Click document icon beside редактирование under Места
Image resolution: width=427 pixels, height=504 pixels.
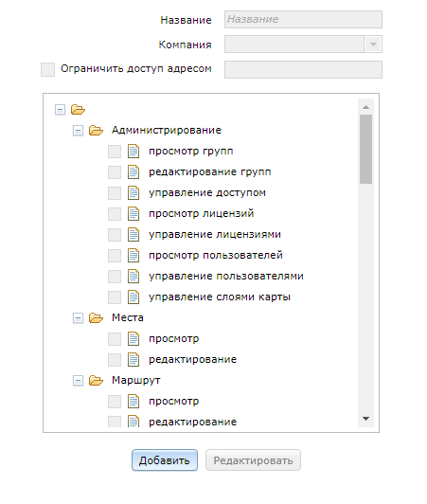[x=133, y=360]
